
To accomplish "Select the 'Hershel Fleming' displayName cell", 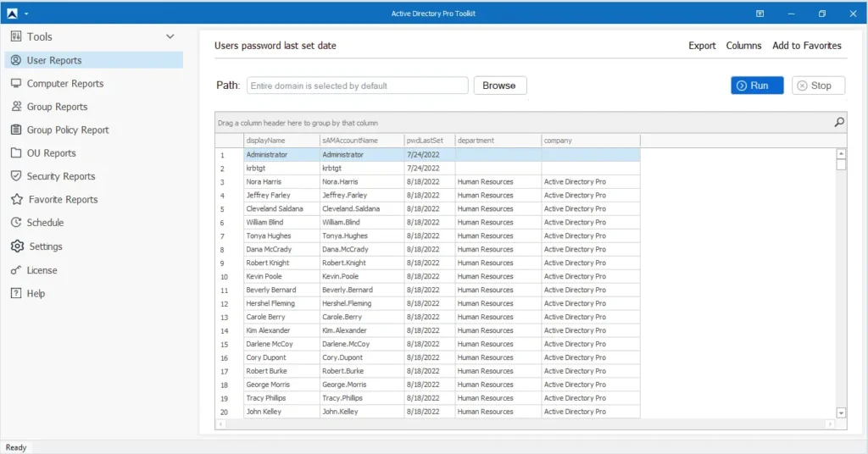I will coord(281,303).
